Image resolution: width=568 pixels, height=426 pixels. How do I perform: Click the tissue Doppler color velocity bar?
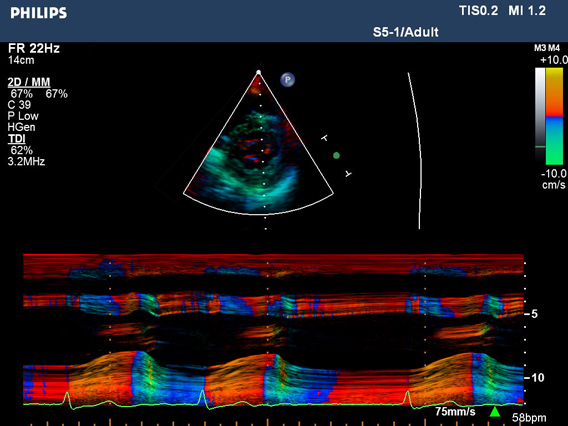pos(554,116)
